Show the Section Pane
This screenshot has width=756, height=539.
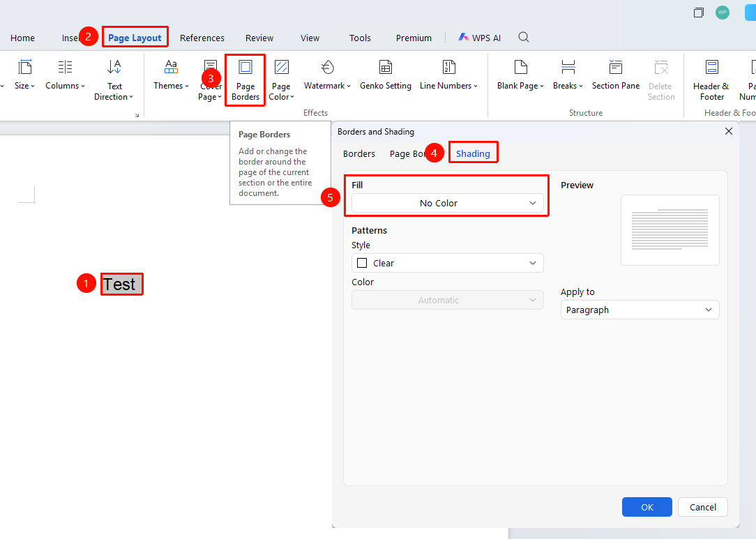pyautogui.click(x=616, y=75)
